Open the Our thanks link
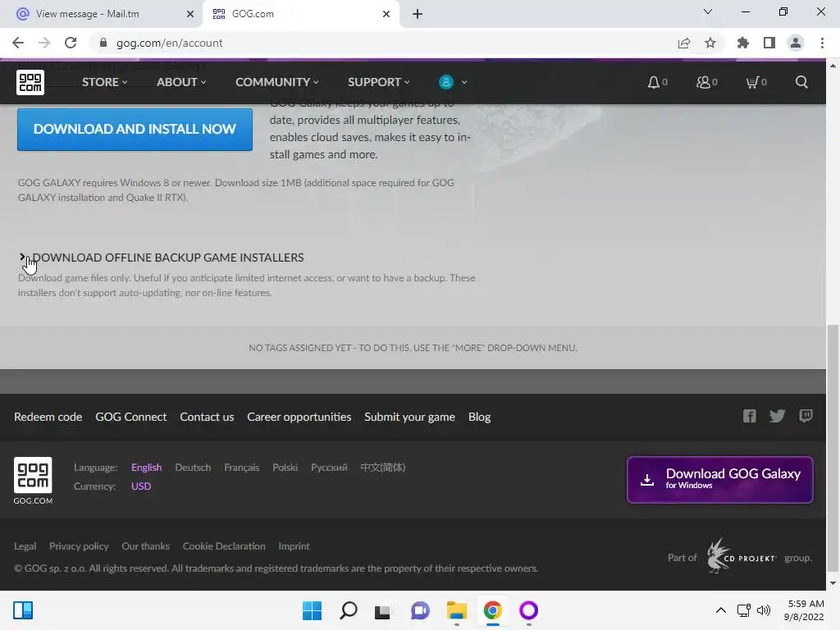 (145, 546)
